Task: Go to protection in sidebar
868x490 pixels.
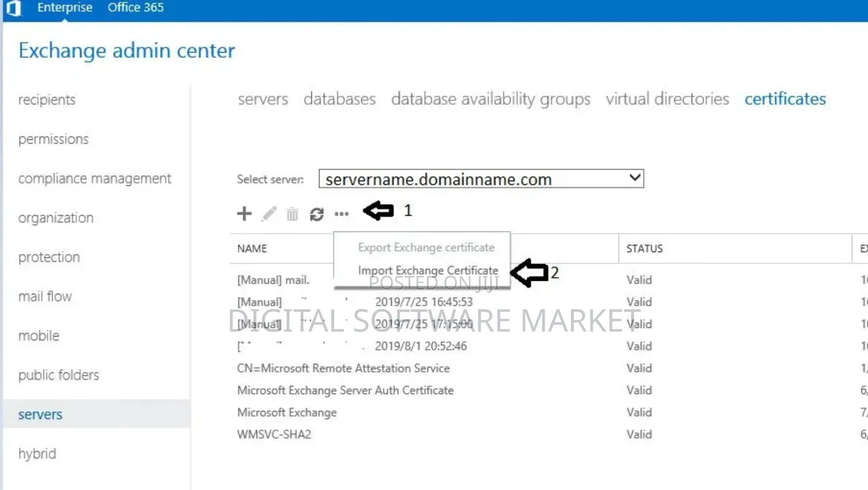Action: pyautogui.click(x=49, y=257)
